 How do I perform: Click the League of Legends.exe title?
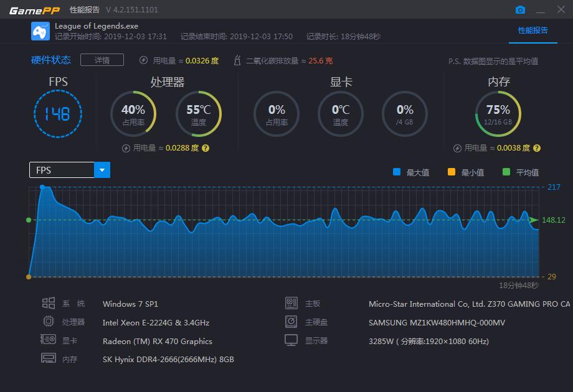click(x=97, y=26)
